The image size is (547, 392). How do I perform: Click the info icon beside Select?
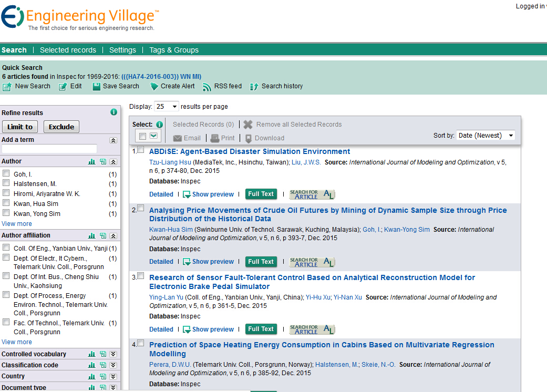159,125
